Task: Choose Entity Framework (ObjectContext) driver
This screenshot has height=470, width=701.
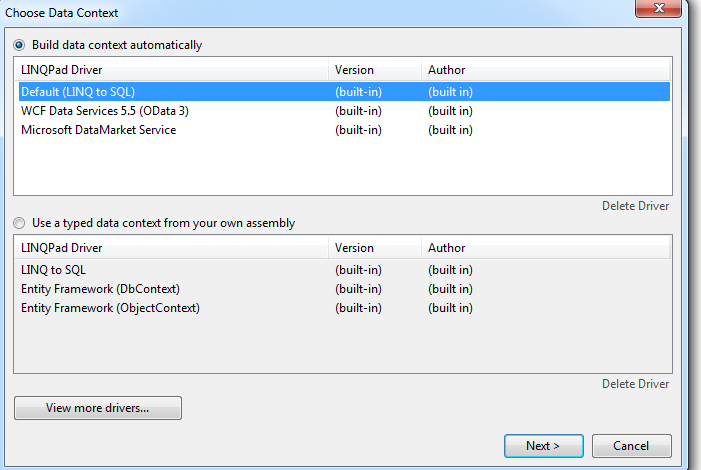Action: 344,308
